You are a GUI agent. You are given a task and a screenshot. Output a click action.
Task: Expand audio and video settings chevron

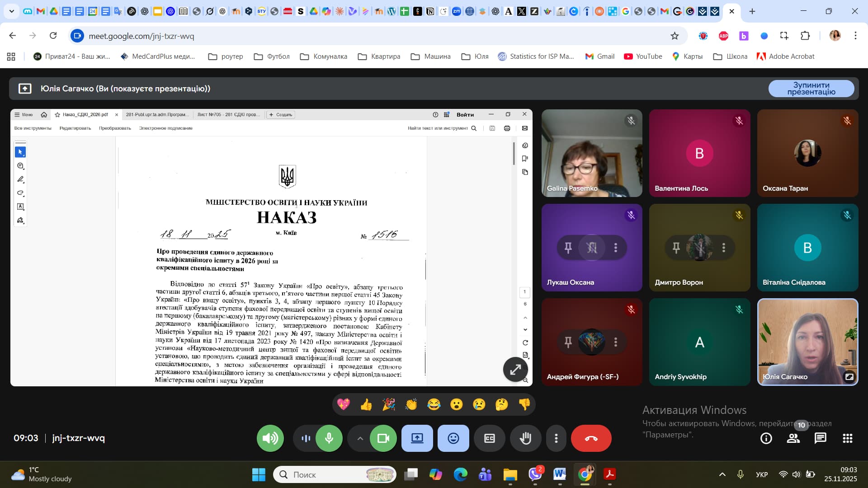360,438
